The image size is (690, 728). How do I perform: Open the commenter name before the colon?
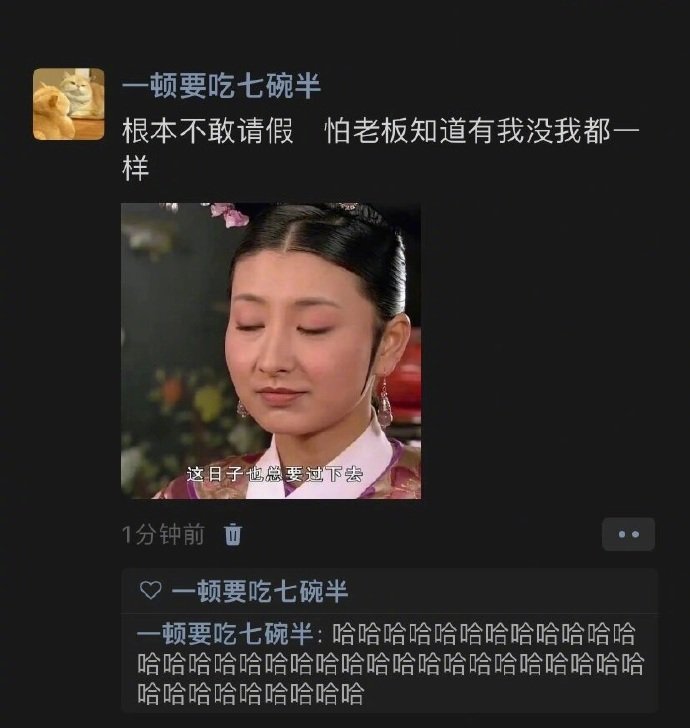224,634
